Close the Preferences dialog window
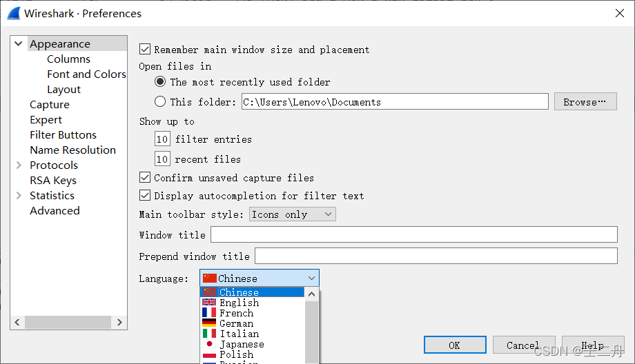 [x=620, y=13]
